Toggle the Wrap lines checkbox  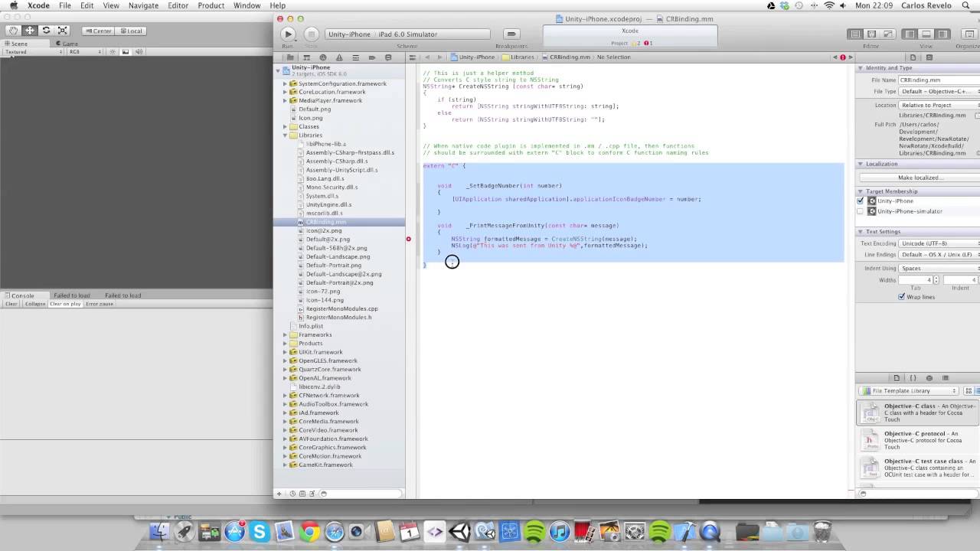[902, 297]
